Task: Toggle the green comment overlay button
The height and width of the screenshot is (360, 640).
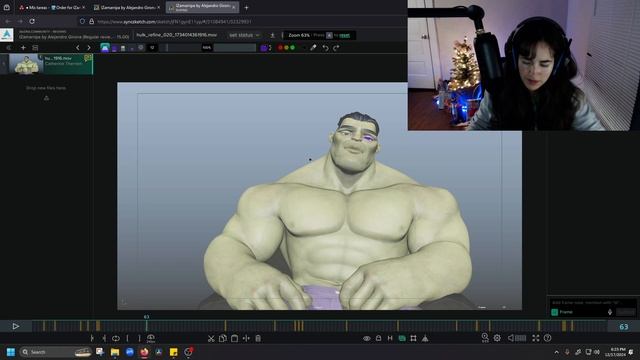Action: (x=402, y=338)
